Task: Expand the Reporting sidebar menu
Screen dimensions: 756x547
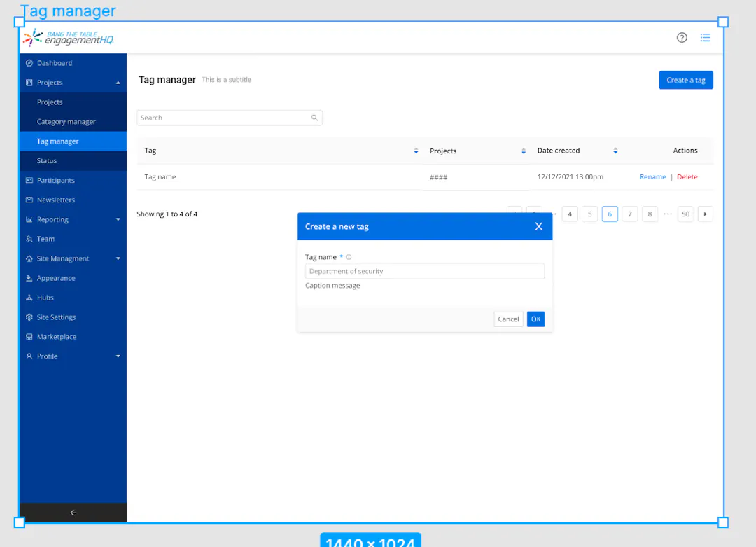Action: pos(118,220)
